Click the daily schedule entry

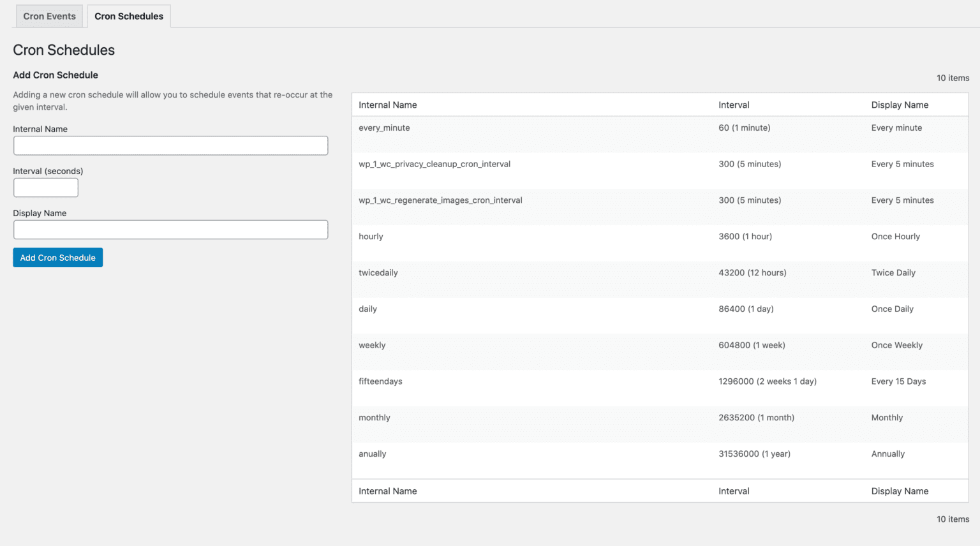[x=367, y=309]
